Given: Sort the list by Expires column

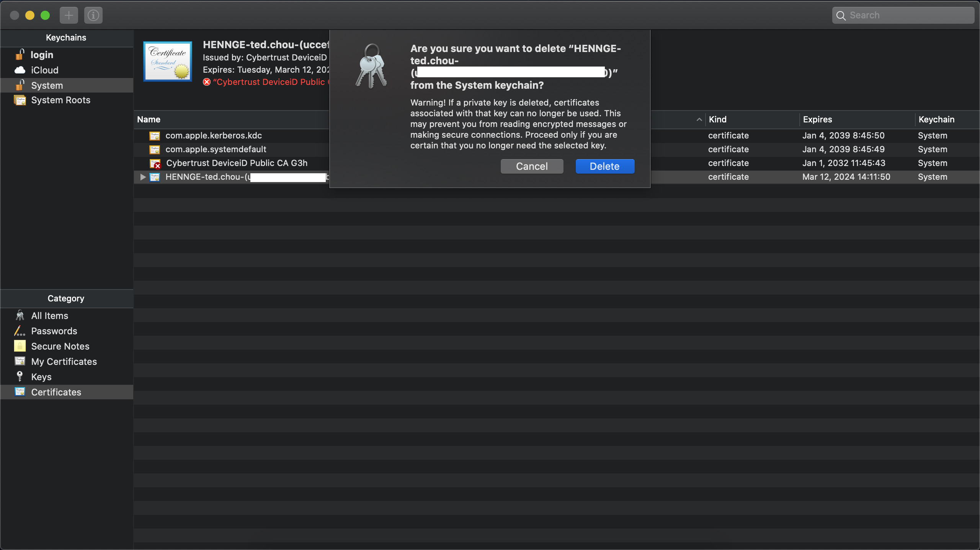Looking at the screenshot, I should click(817, 120).
